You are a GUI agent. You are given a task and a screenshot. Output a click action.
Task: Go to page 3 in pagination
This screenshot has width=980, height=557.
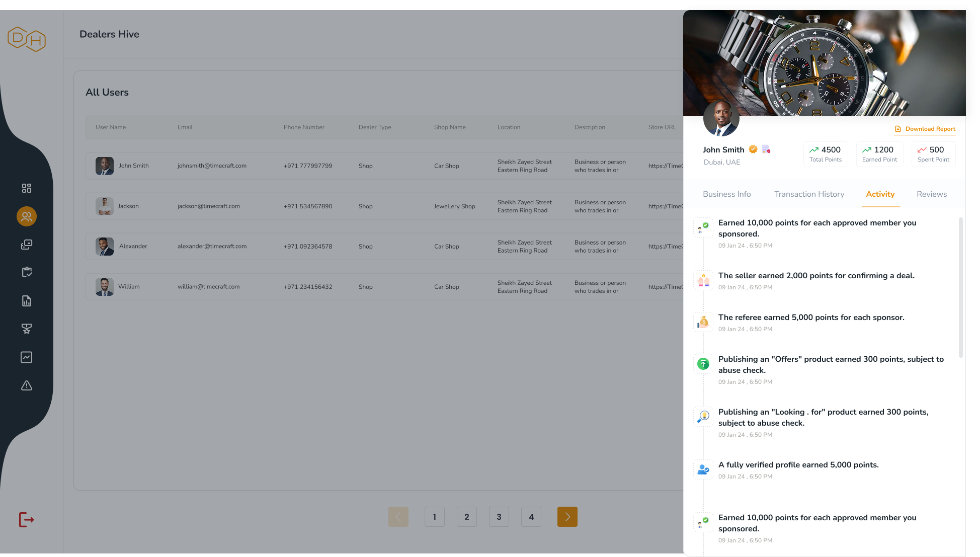[499, 517]
